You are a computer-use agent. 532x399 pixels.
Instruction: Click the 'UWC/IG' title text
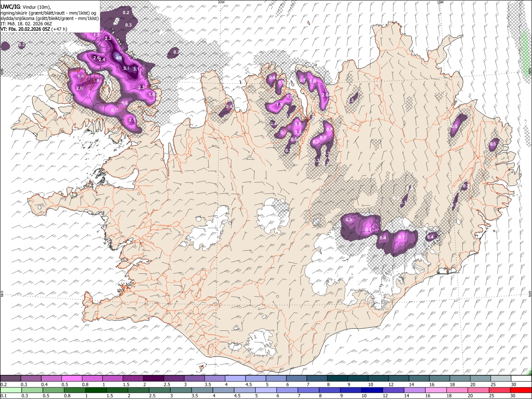point(10,7)
